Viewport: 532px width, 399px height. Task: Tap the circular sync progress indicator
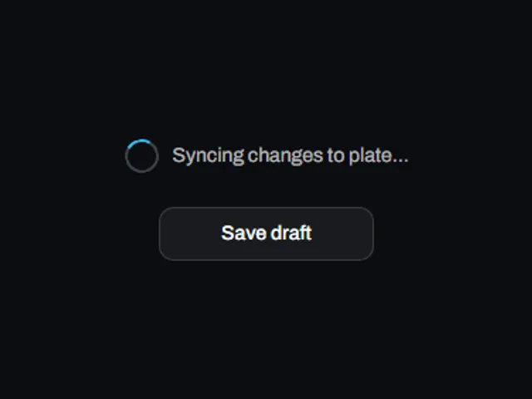tap(142, 155)
